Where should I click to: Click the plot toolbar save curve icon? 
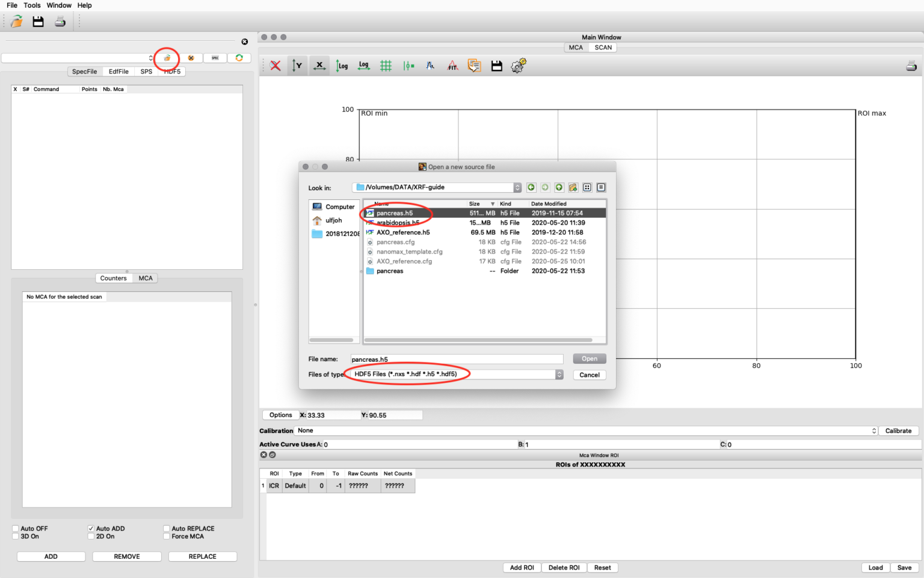pos(496,66)
